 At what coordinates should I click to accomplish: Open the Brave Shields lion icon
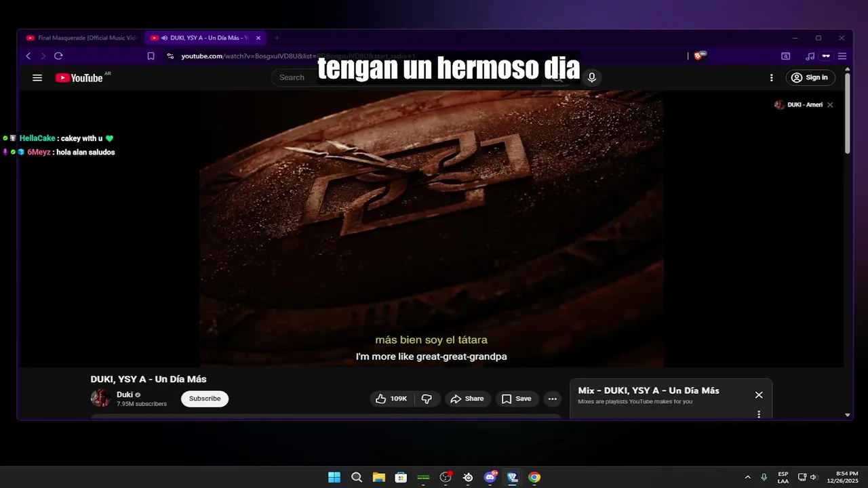699,56
